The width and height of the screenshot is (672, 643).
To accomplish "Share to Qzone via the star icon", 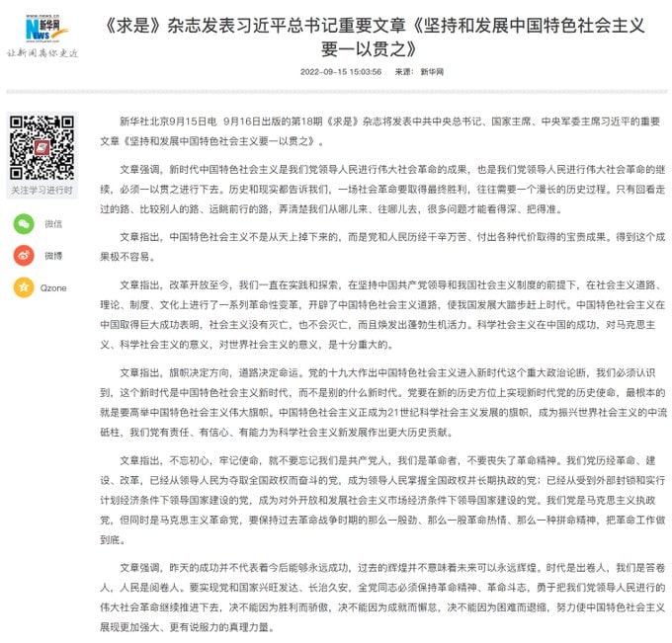I will tap(24, 287).
